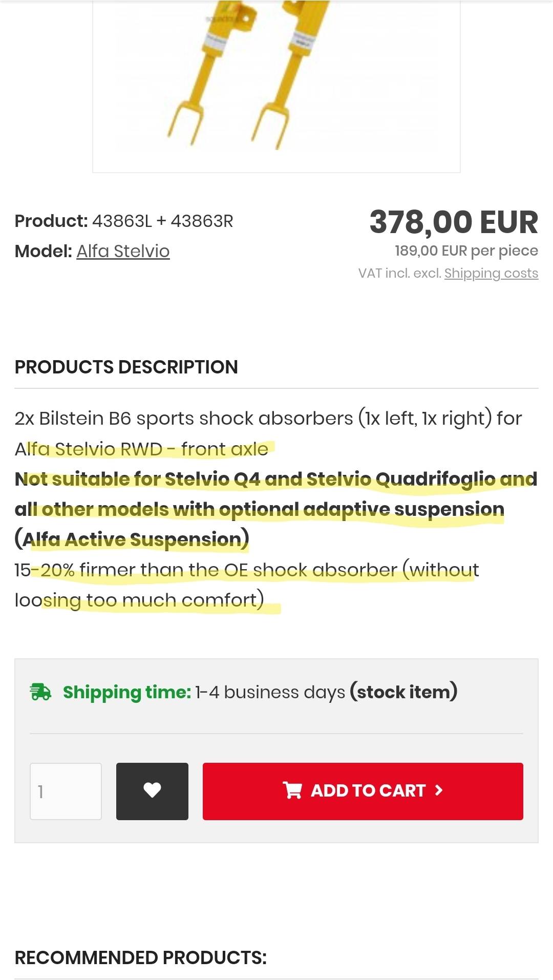Click the PRODUCTS DESCRIPTION heading
This screenshot has height=980, width=553.
pos(126,367)
